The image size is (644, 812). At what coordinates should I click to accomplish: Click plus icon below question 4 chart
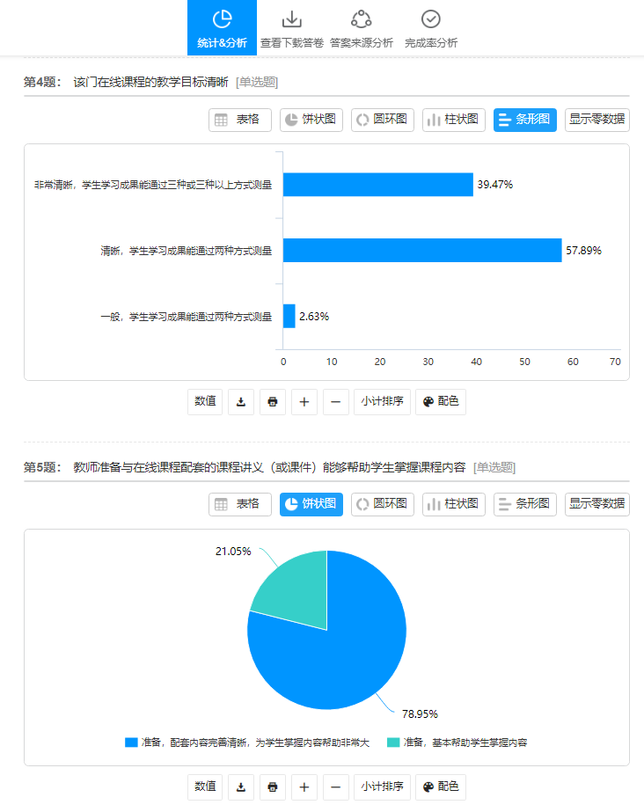[304, 401]
